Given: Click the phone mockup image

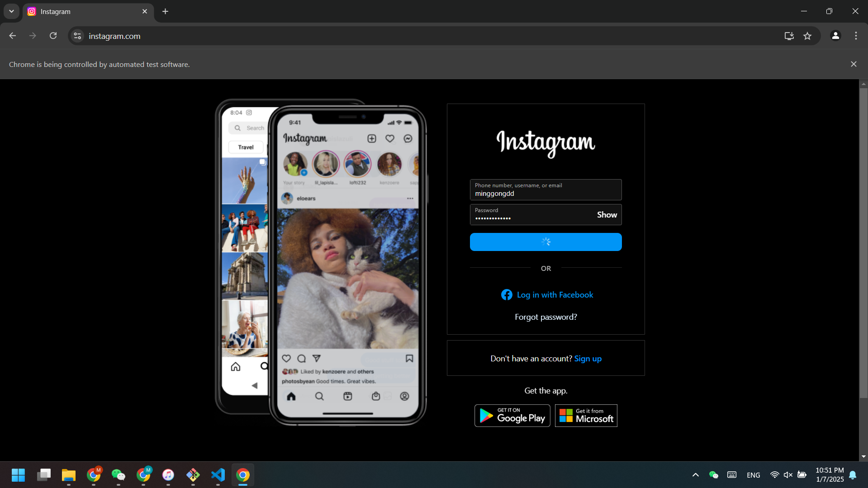Looking at the screenshot, I should [x=321, y=262].
